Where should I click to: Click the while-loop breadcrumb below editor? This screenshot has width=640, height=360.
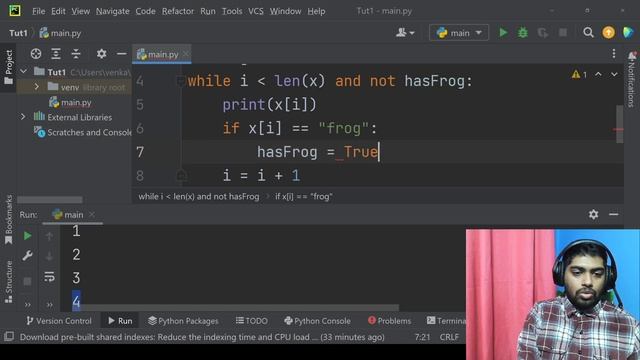199,196
